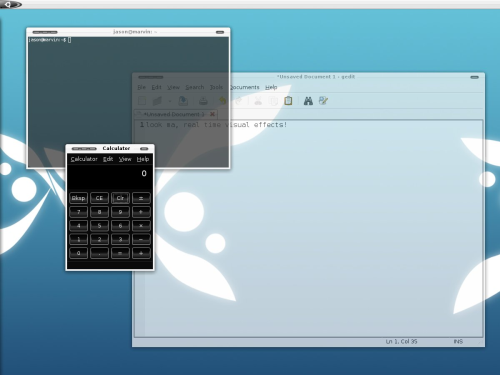Click the Copy icon in gedit toolbar
The height and width of the screenshot is (375, 500).
coord(274,101)
